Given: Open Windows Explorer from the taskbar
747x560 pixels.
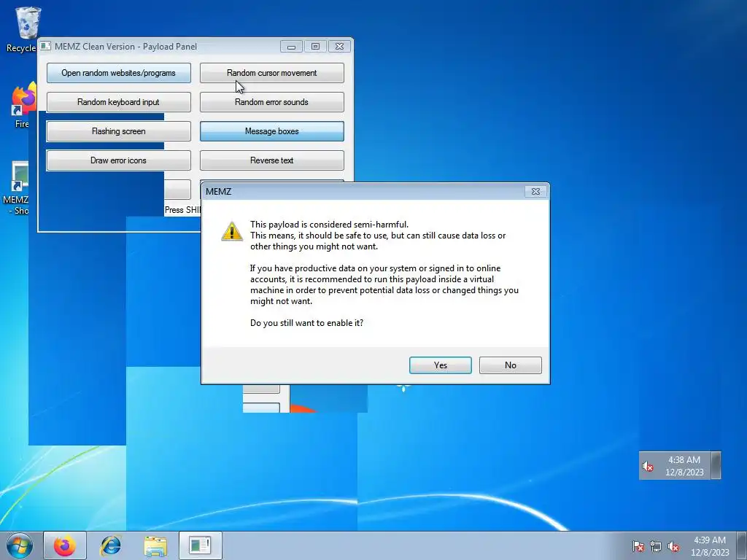Looking at the screenshot, I should point(156,545).
